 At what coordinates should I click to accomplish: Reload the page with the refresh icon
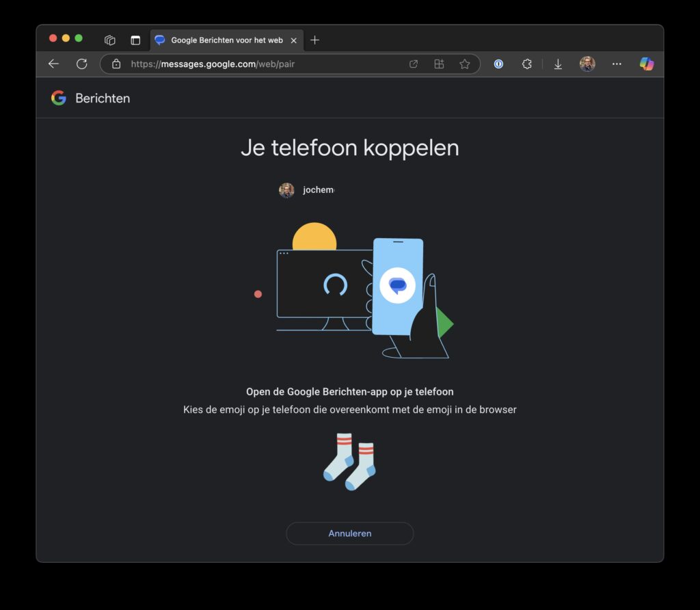(82, 64)
